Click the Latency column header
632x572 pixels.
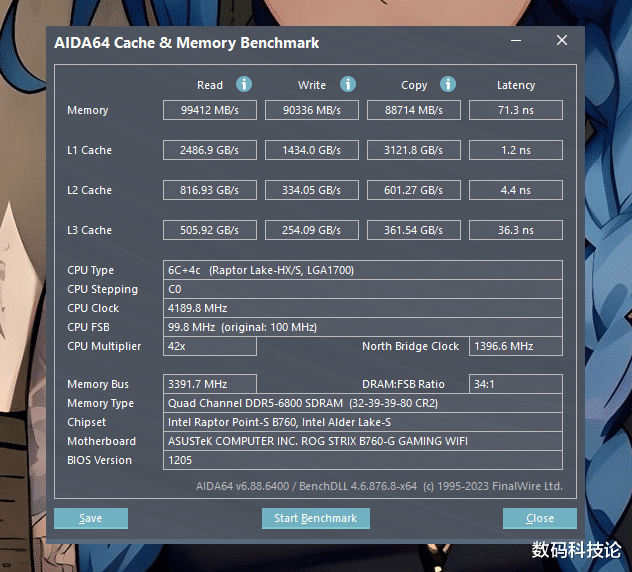(x=516, y=85)
